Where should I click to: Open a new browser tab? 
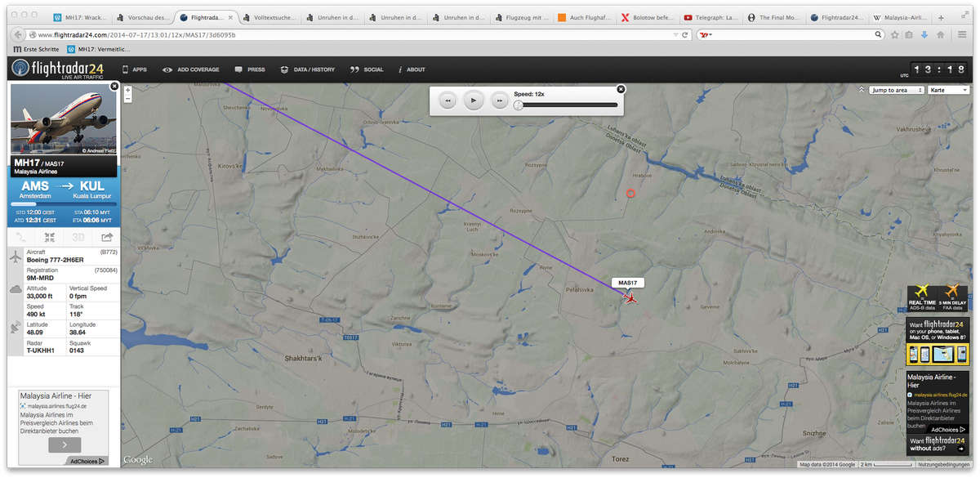[942, 16]
